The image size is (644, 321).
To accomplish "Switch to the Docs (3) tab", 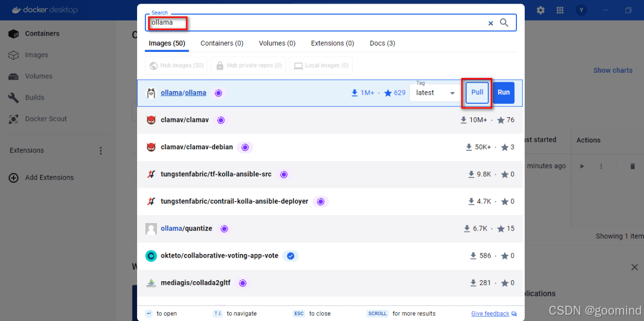I will click(382, 43).
